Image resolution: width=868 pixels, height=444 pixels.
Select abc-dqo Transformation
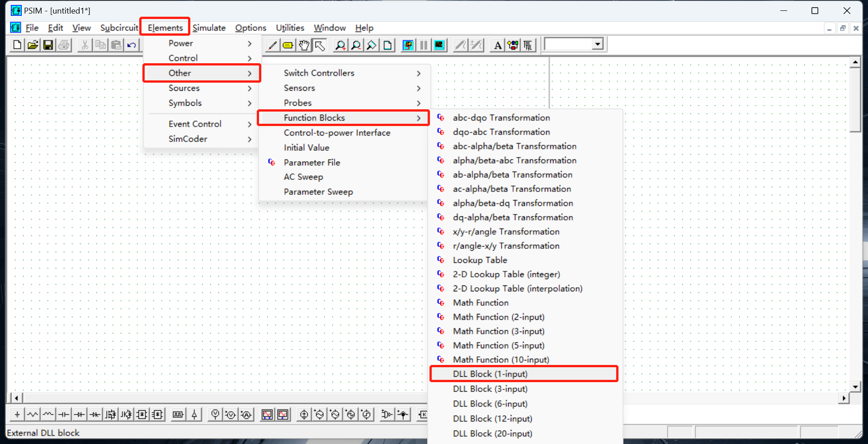525,118
